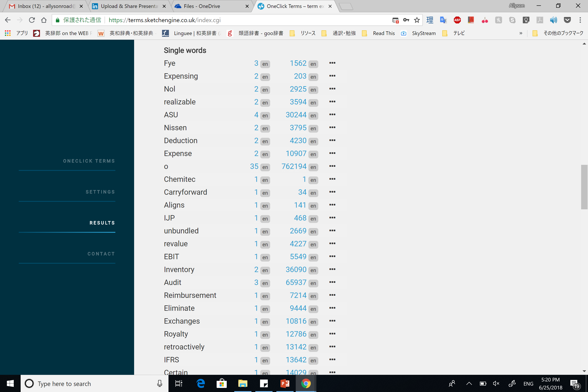Go to home page icon
The width and height of the screenshot is (588, 392).
[44, 20]
